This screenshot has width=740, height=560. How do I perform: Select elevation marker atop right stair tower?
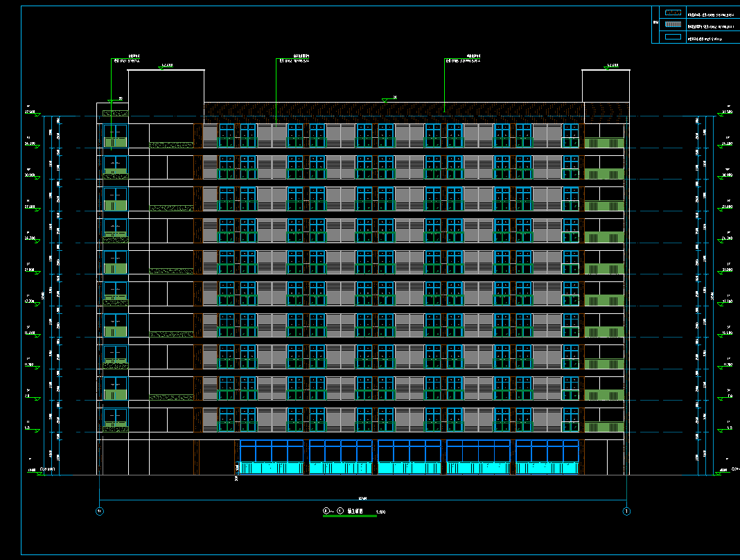click(x=610, y=67)
